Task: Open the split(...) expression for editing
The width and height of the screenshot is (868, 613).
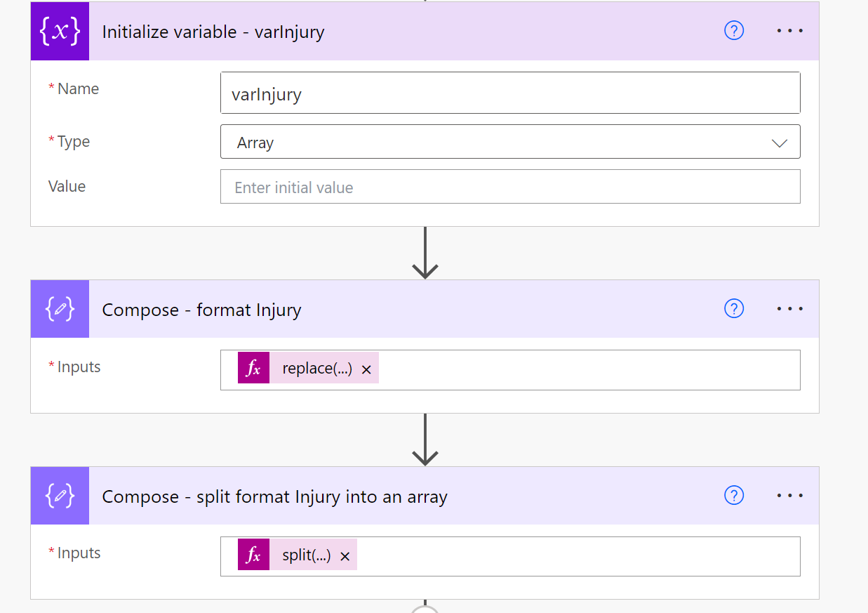Action: coord(307,555)
